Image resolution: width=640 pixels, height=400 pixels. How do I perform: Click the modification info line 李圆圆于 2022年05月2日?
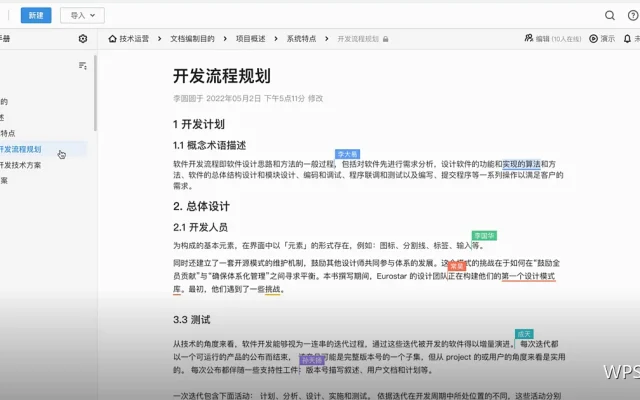248,98
